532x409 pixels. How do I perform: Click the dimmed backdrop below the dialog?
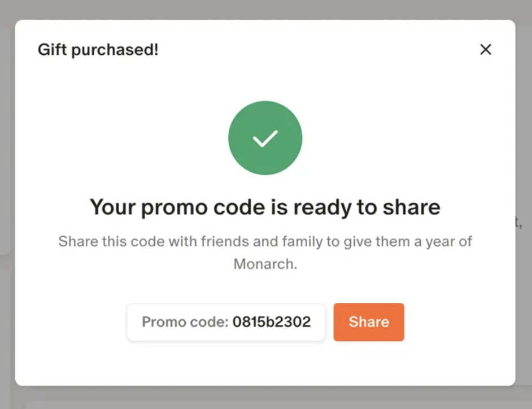pos(265,398)
